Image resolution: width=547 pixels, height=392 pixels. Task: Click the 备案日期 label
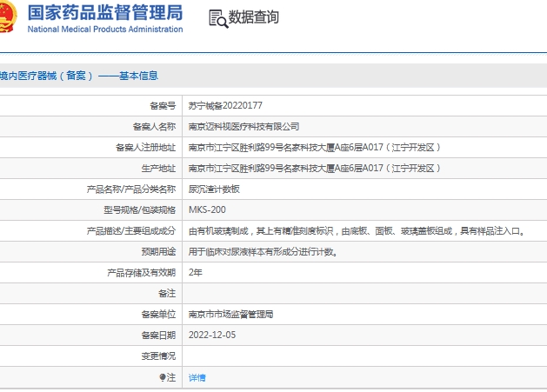(158, 336)
